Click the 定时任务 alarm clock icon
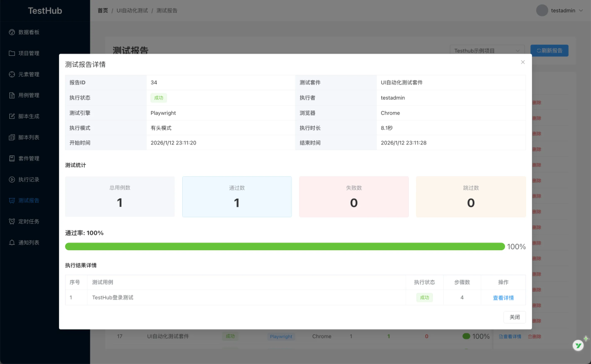This screenshot has width=591, height=364. point(11,222)
